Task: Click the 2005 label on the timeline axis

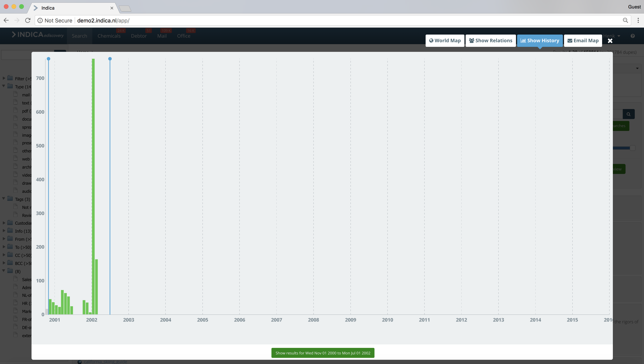Action: (202, 320)
